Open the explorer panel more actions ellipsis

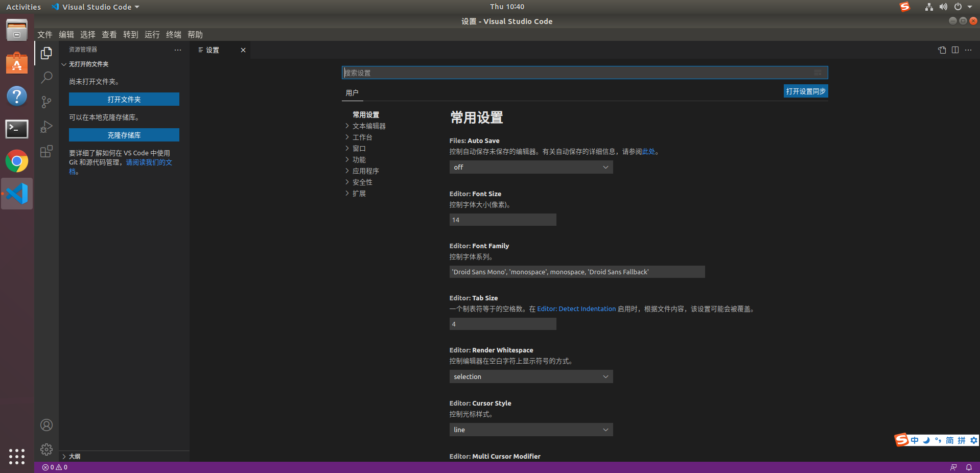click(x=178, y=50)
